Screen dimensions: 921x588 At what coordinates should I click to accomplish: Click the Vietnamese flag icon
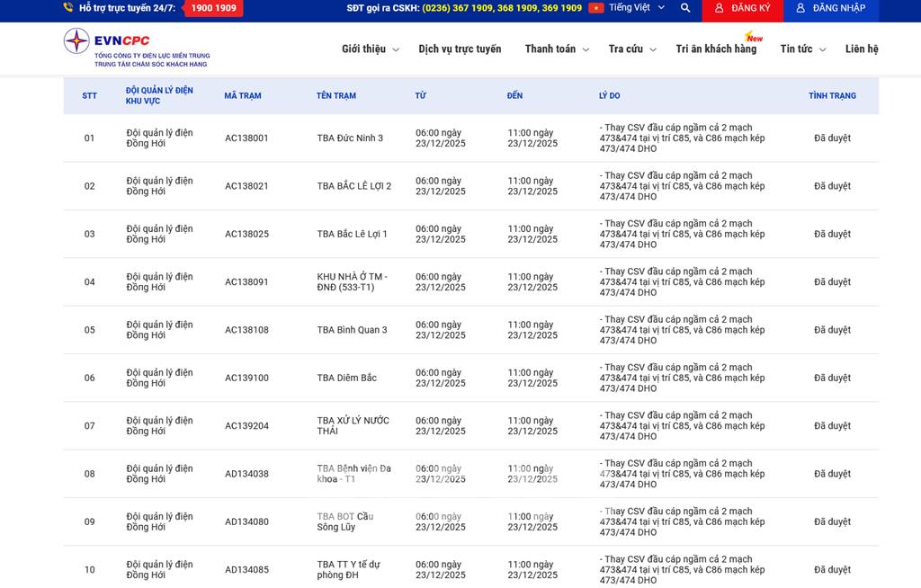(x=595, y=8)
